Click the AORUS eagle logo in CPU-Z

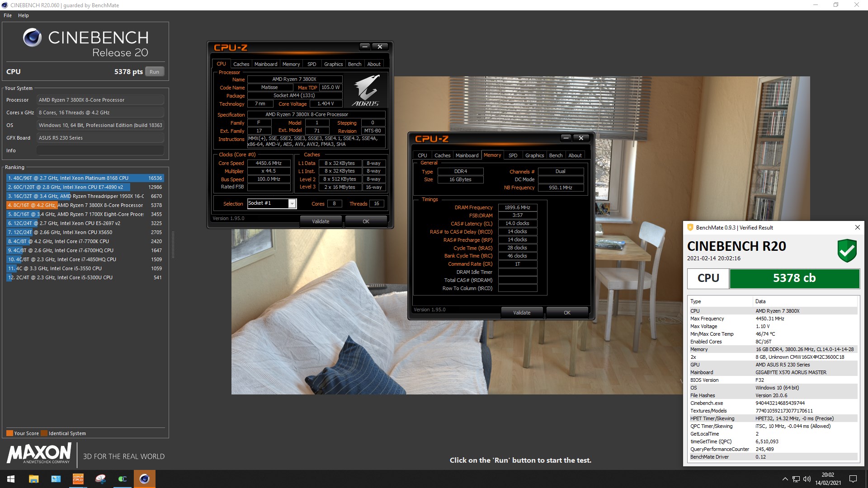366,90
